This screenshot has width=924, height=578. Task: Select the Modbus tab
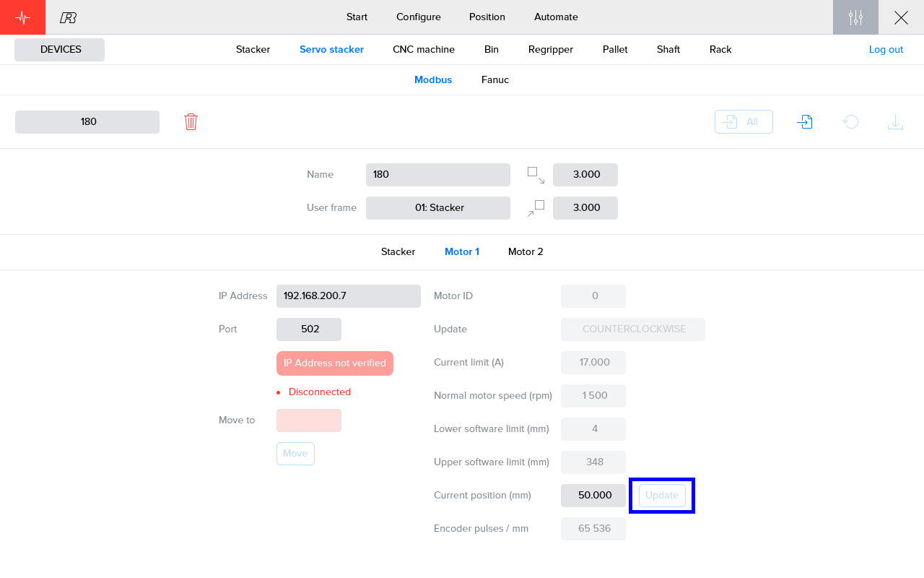[x=433, y=79]
